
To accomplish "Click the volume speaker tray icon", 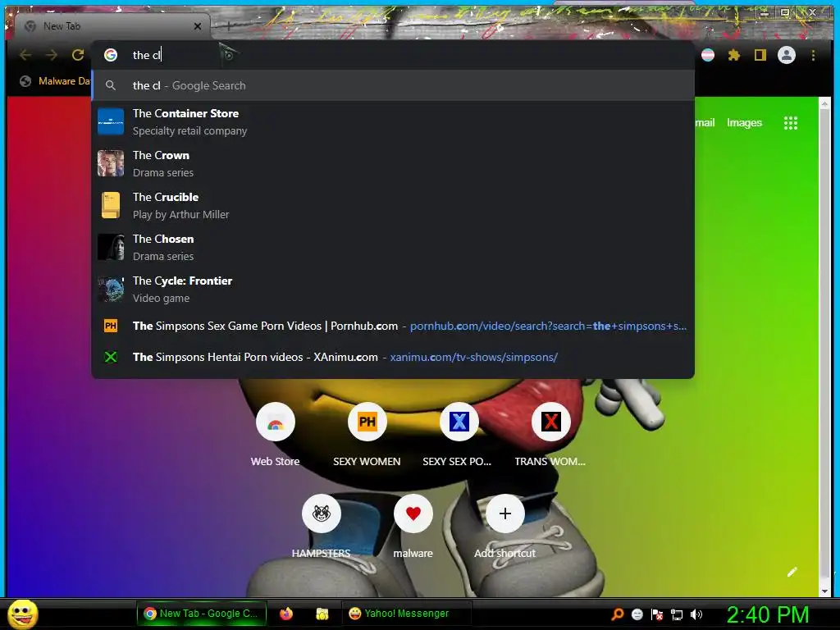I will point(696,614).
